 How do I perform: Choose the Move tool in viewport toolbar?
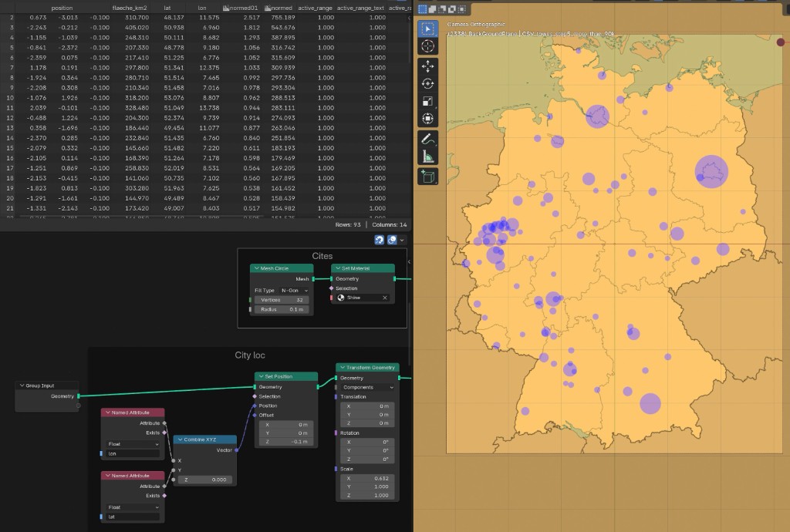click(x=427, y=67)
